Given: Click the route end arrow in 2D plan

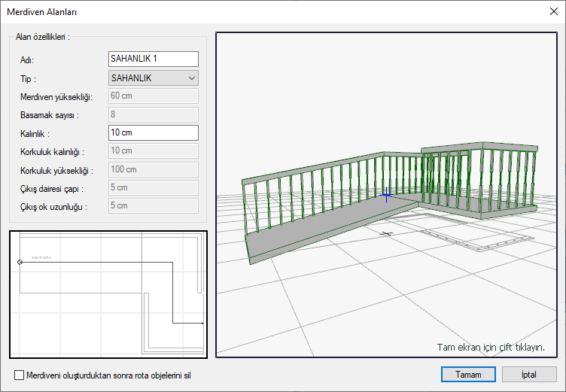Looking at the screenshot, I should click(202, 323).
